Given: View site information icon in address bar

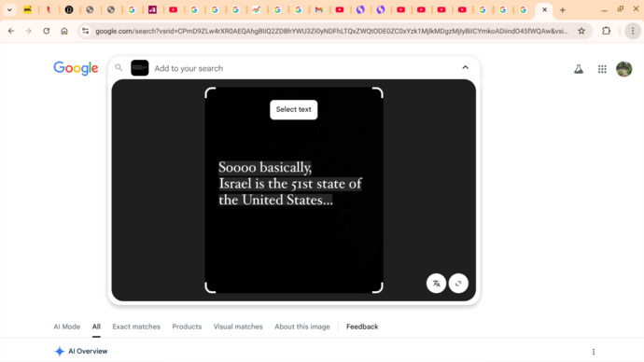Looking at the screenshot, I should click(86, 31).
